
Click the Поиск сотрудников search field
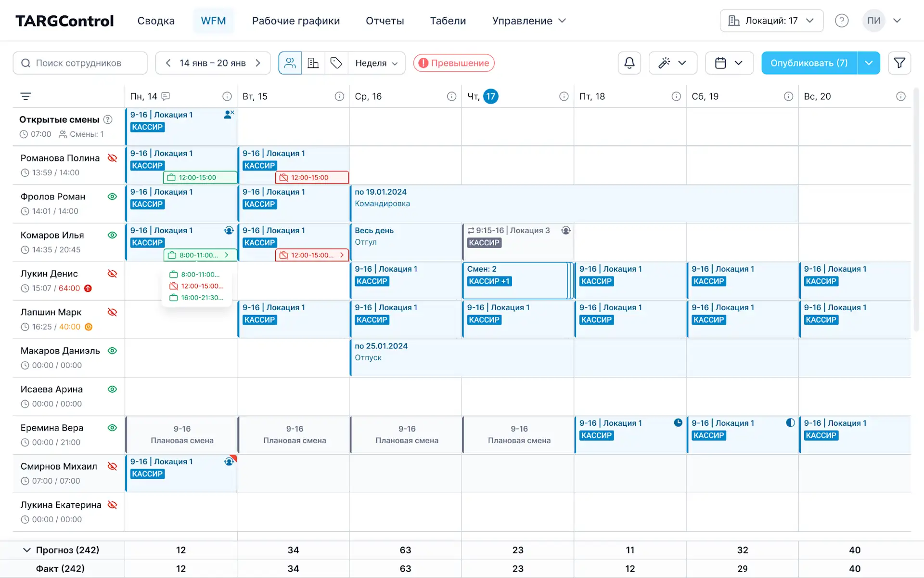click(80, 63)
